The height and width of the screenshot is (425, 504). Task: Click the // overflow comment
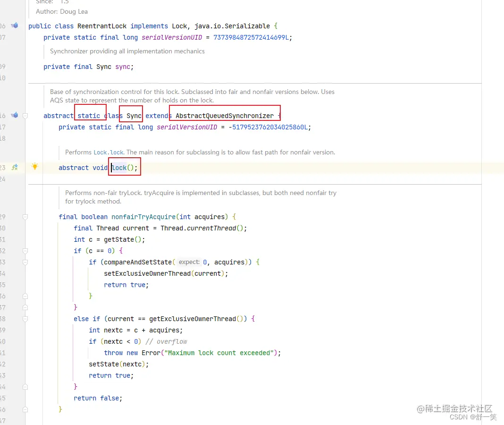[x=166, y=342]
